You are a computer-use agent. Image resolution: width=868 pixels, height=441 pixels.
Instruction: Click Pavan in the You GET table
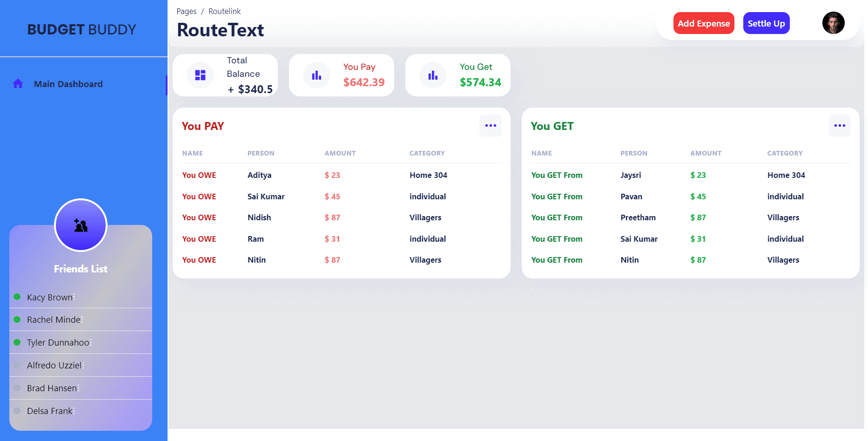click(x=631, y=197)
